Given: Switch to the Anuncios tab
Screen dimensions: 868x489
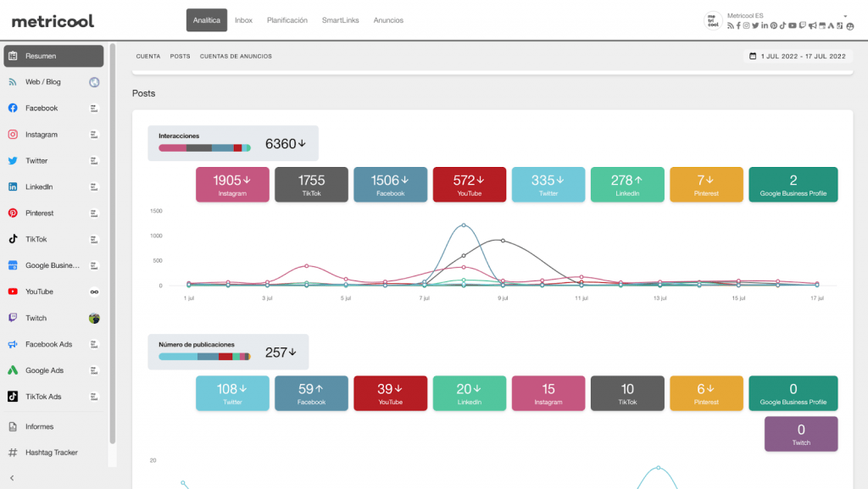Looking at the screenshot, I should coord(388,19).
